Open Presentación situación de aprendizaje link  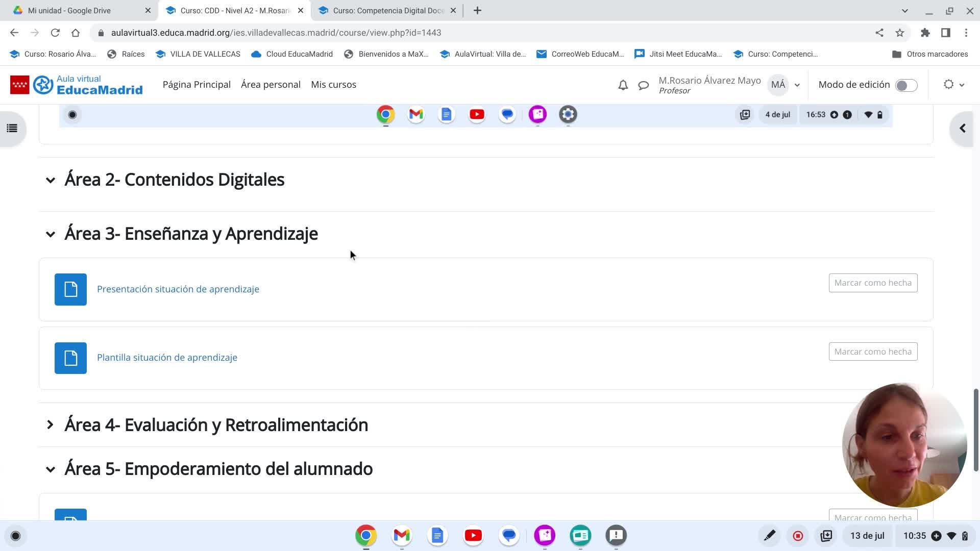point(178,289)
